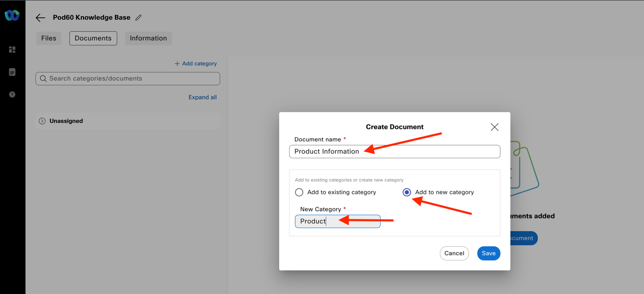The width and height of the screenshot is (644, 294).
Task: Cancel the document creation
Action: click(x=454, y=253)
